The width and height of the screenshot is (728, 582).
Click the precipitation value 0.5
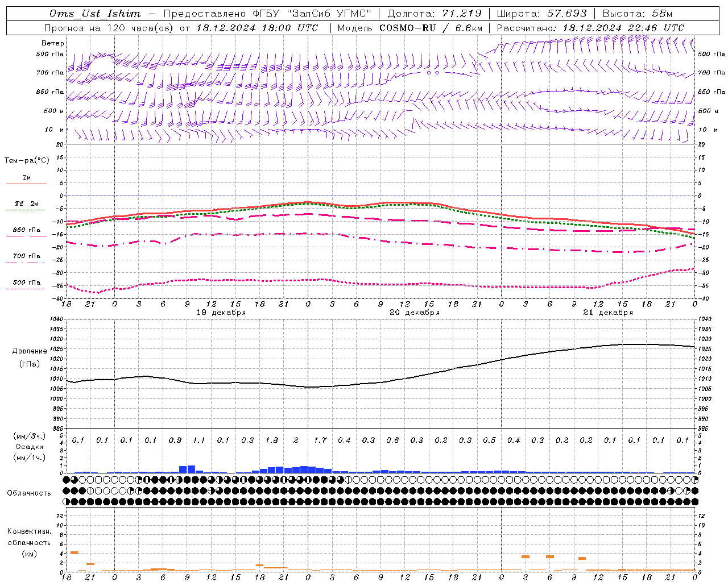click(x=489, y=440)
